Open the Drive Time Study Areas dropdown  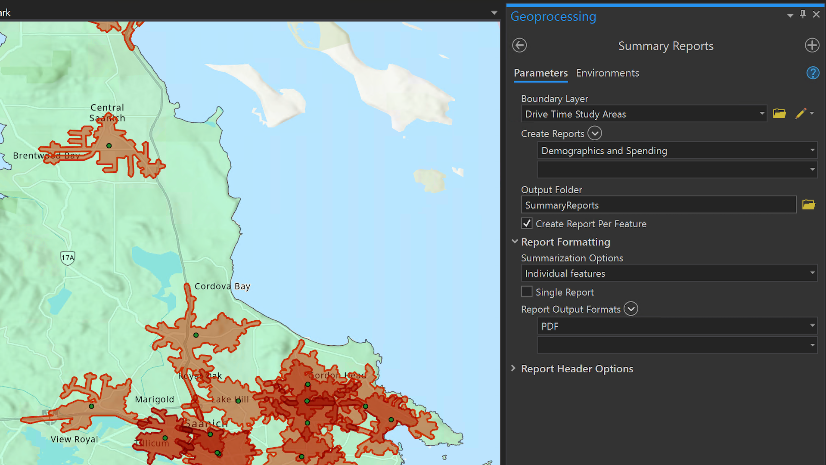coord(762,114)
